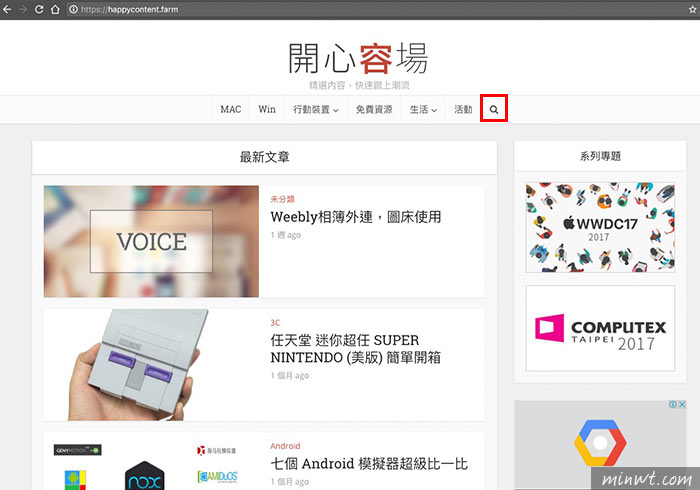Expand the 生活 dropdown menu
The height and width of the screenshot is (490, 700).
[423, 109]
